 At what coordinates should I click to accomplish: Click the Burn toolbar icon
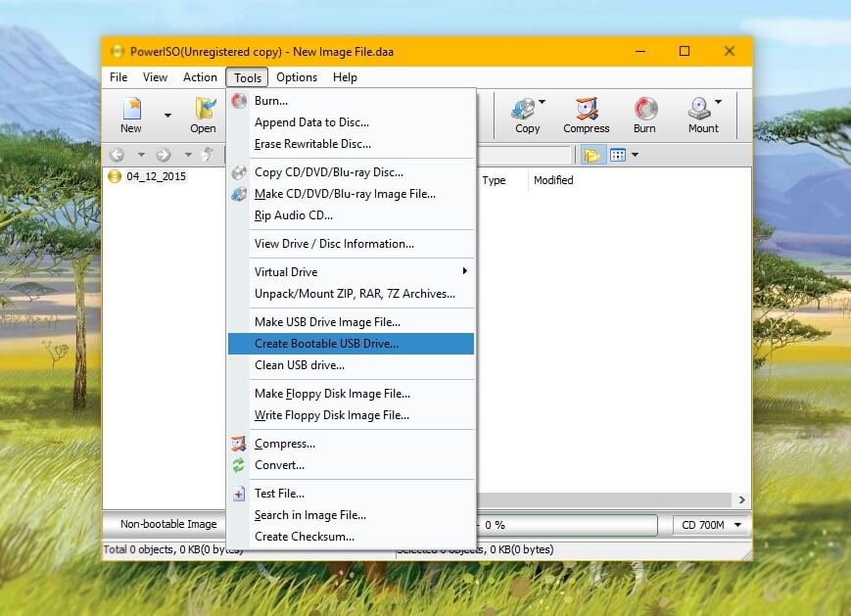[644, 115]
